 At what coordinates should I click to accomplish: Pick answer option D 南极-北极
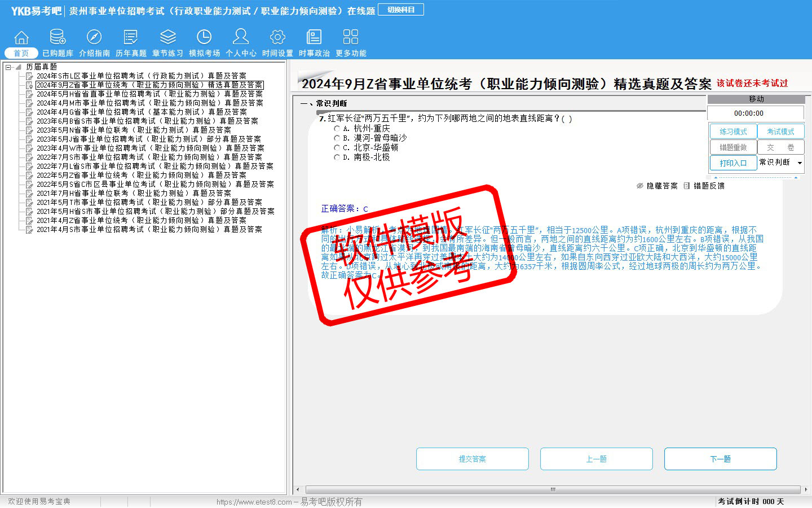[x=337, y=157]
